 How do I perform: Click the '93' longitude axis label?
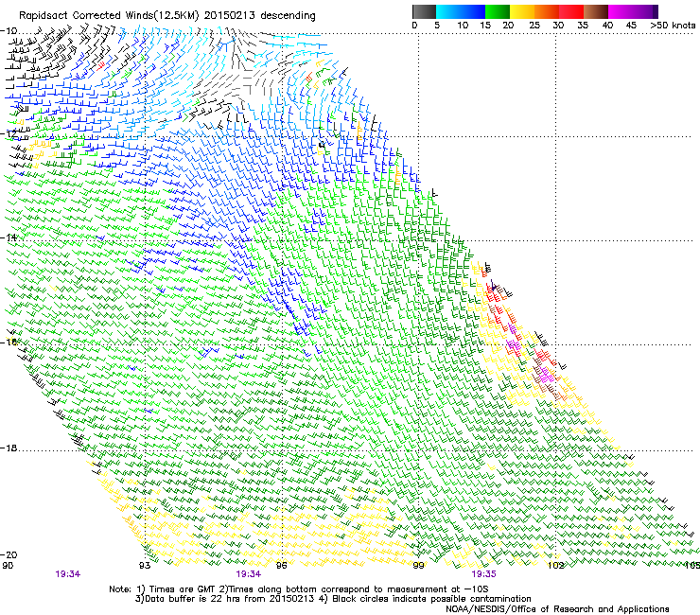pyautogui.click(x=145, y=566)
